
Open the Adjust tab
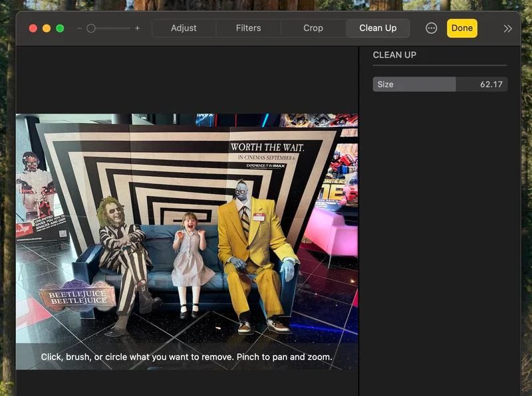coord(184,28)
